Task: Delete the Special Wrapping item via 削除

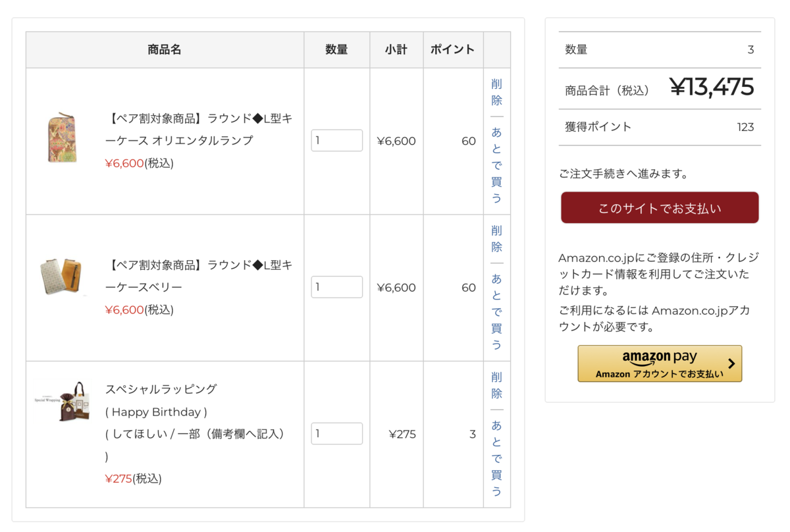Action: 495,385
